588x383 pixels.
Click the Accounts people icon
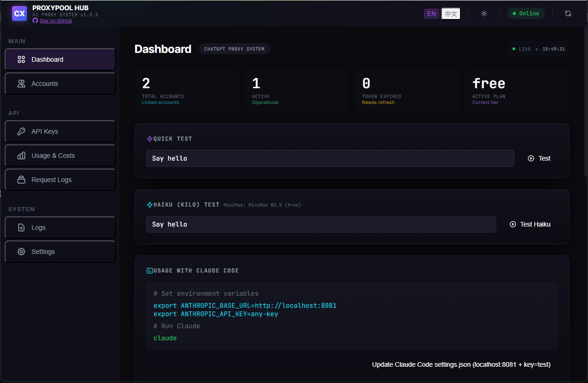(x=21, y=83)
